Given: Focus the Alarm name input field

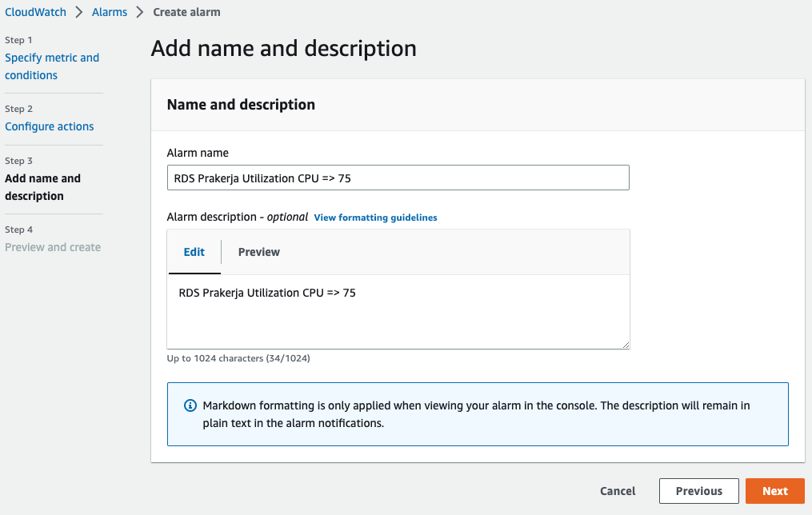Looking at the screenshot, I should pyautogui.click(x=398, y=178).
